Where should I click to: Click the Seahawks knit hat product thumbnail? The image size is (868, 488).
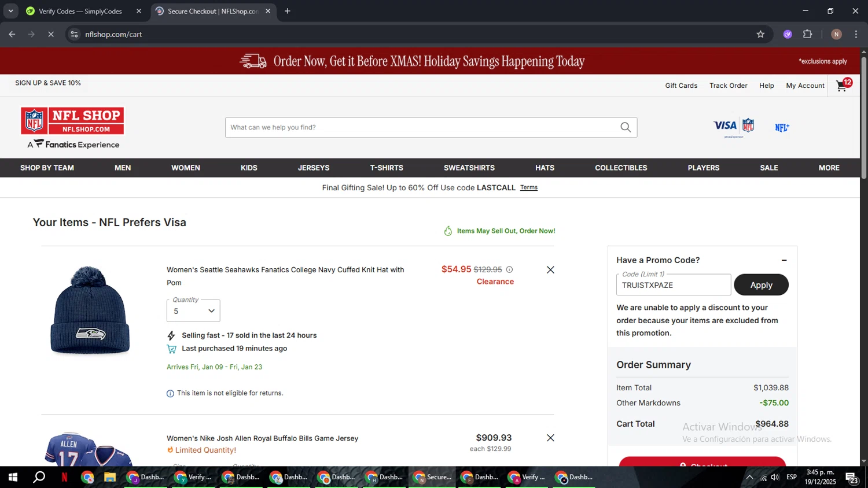90,310
